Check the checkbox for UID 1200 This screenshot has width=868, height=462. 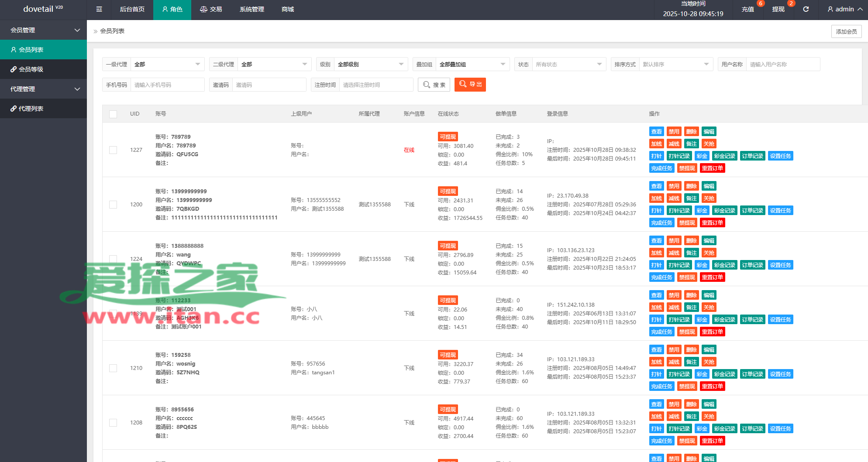113,205
